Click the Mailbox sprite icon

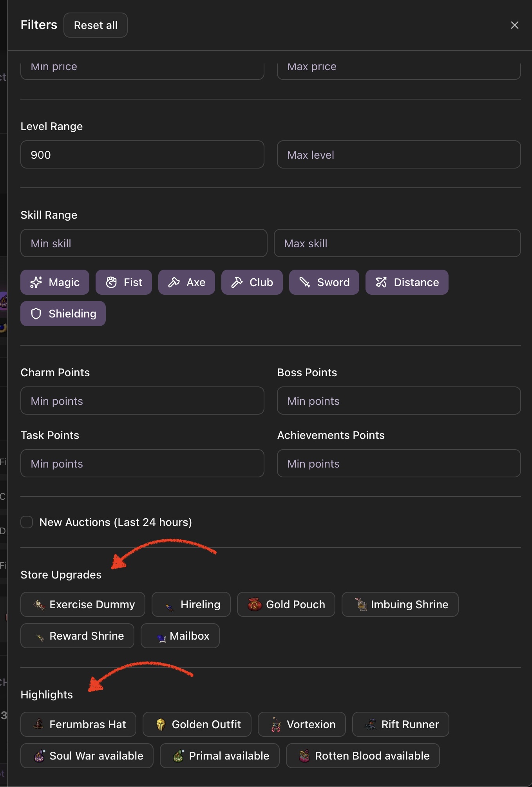click(x=162, y=638)
